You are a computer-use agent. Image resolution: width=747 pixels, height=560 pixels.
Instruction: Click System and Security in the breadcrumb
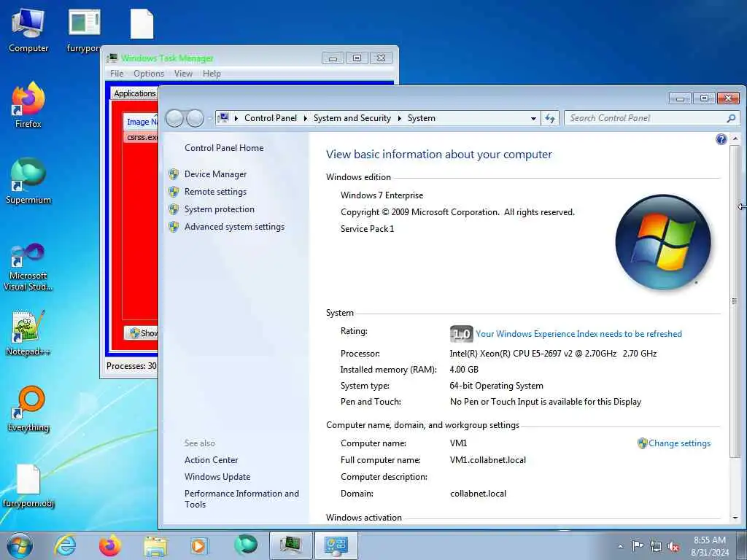[352, 118]
